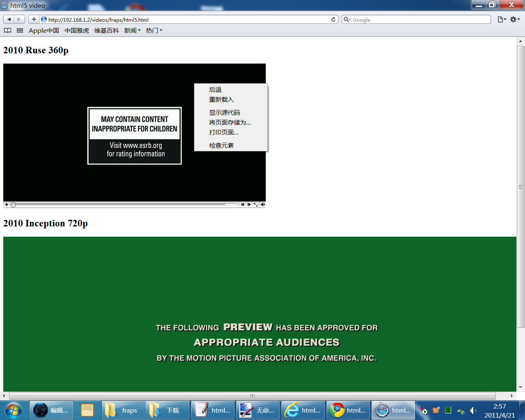Enter fullscreen on the Ruse video
Image resolution: width=525 pixels, height=420 pixels.
tap(256, 204)
